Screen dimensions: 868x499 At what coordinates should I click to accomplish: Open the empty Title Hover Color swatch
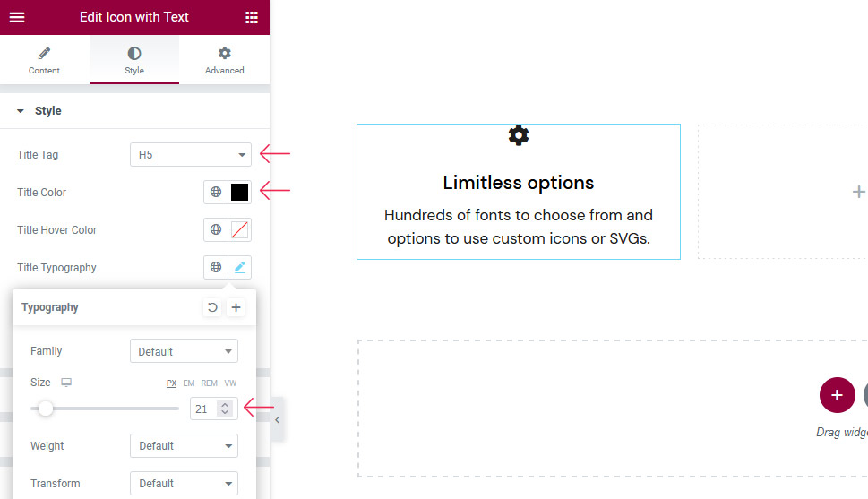click(240, 229)
